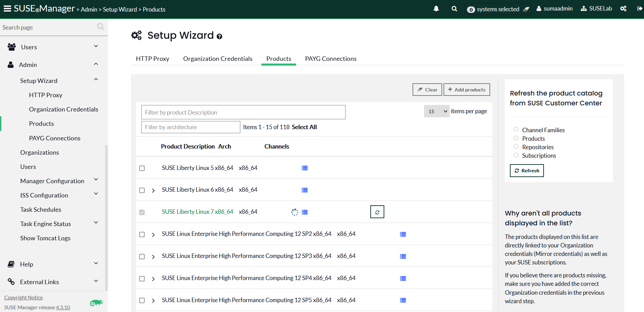
Task: Open Show Tomcat Logs in the sidebar
Action: (45, 238)
